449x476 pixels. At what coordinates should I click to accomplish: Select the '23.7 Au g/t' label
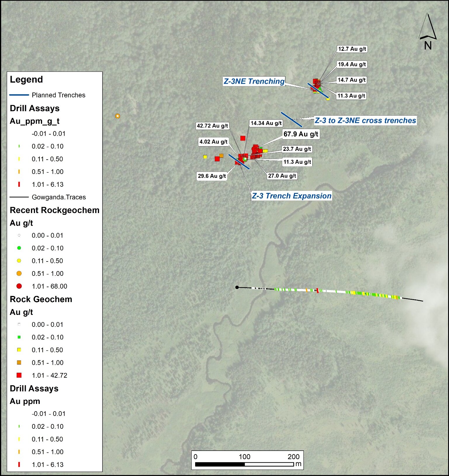(x=297, y=149)
